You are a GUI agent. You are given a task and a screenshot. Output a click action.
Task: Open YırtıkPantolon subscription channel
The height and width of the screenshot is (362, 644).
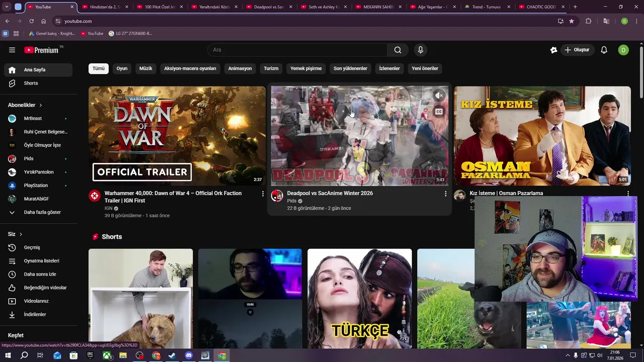coord(38,172)
